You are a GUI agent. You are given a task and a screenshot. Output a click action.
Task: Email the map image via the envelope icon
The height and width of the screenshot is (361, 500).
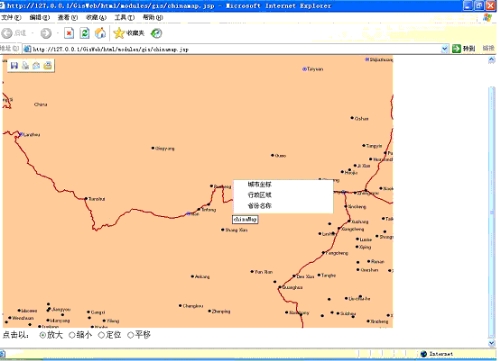tap(36, 65)
